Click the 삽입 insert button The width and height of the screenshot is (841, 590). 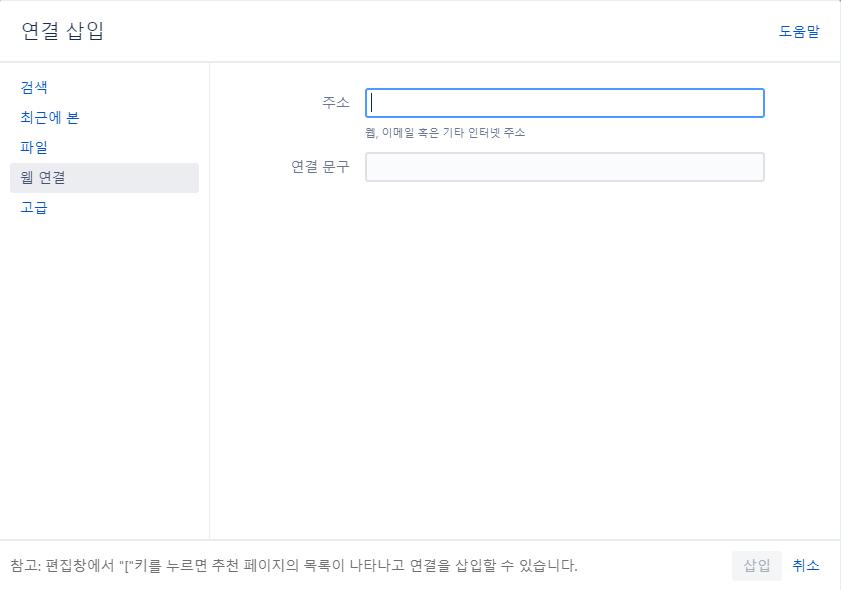tap(756, 565)
